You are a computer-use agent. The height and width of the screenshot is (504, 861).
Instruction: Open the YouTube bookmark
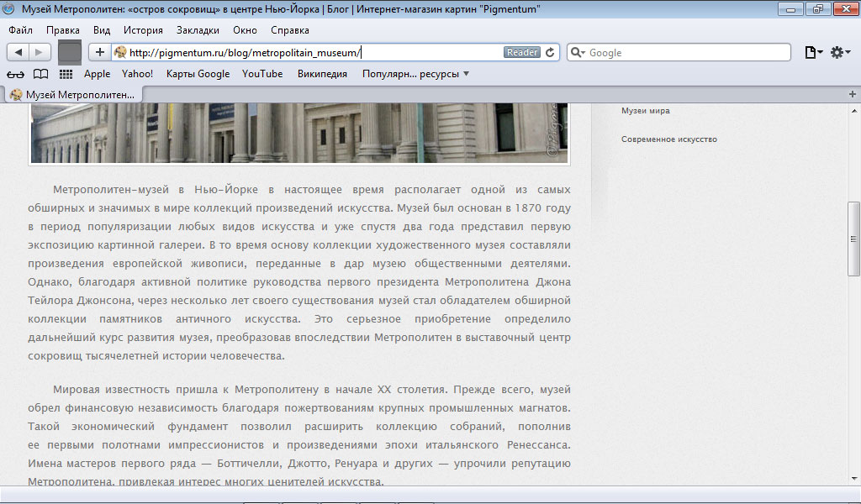[x=262, y=74]
